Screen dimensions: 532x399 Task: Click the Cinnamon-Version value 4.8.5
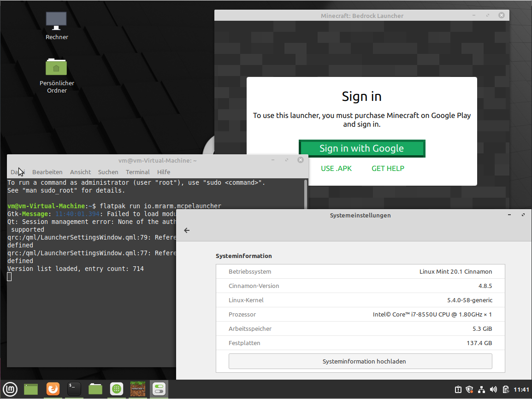485,286
